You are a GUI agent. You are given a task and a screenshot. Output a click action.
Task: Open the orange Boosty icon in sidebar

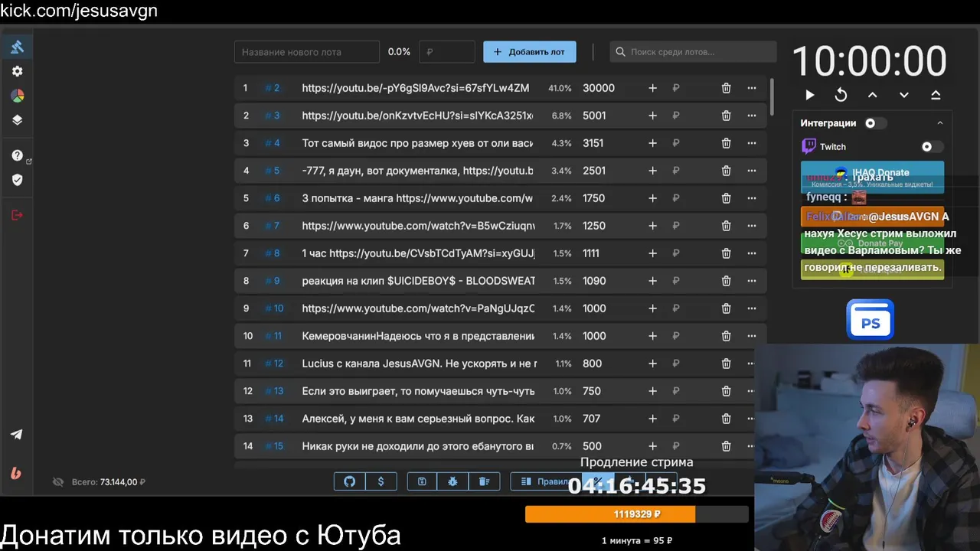(x=17, y=472)
